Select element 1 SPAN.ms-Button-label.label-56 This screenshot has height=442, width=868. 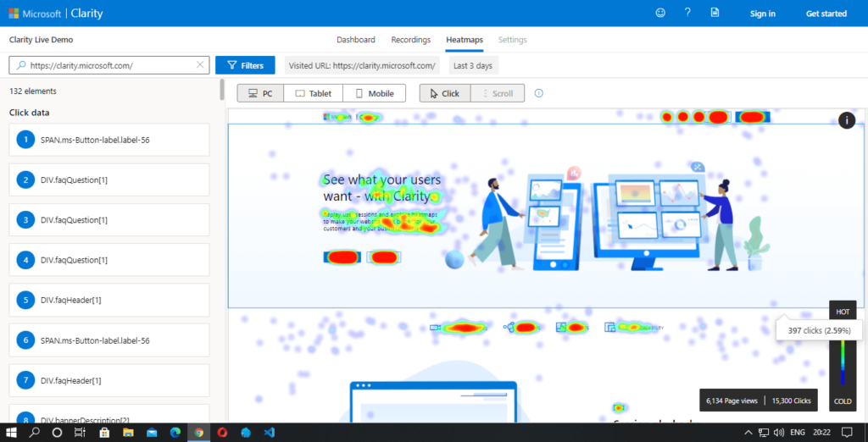(109, 140)
